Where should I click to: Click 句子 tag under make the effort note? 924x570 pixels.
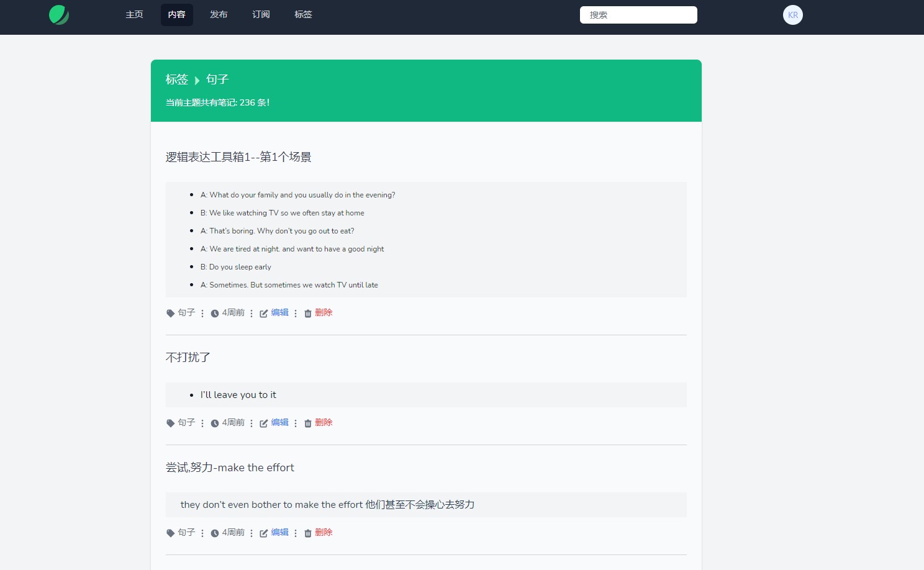point(186,533)
